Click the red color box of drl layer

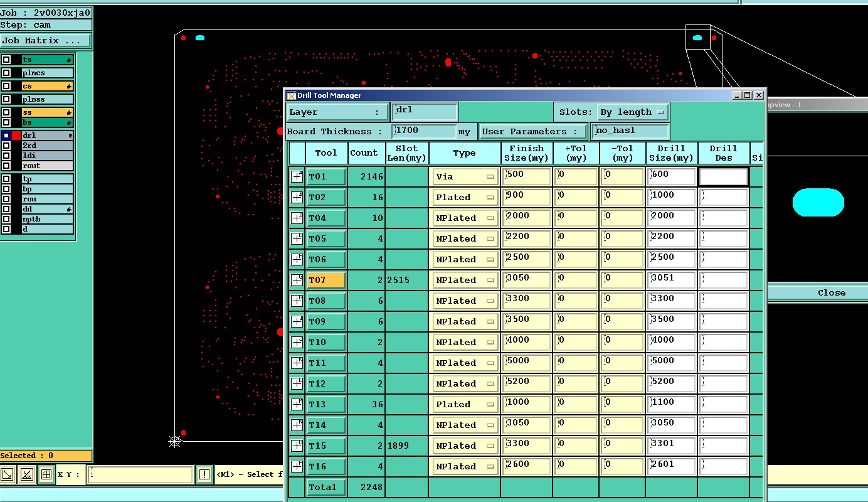pos(16,136)
